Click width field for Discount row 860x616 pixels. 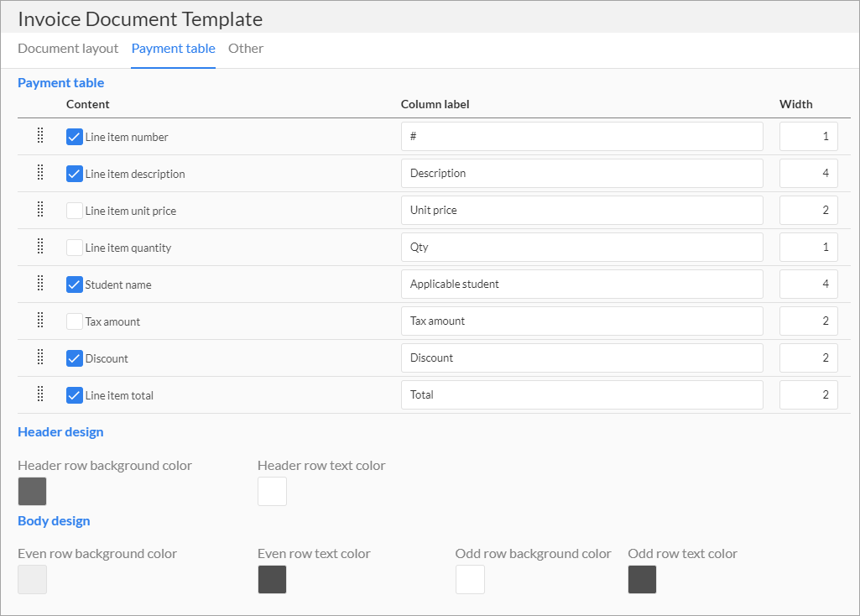809,358
